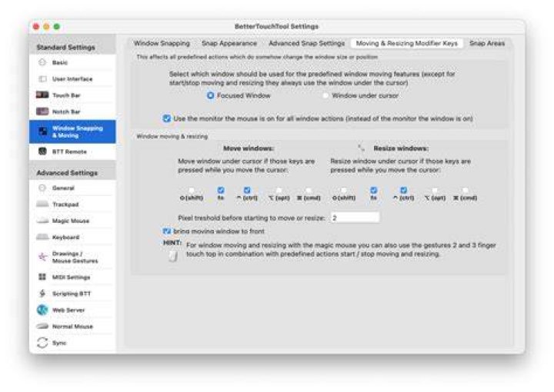
Task: Click the Normal Mouse icon
Action: tap(42, 326)
